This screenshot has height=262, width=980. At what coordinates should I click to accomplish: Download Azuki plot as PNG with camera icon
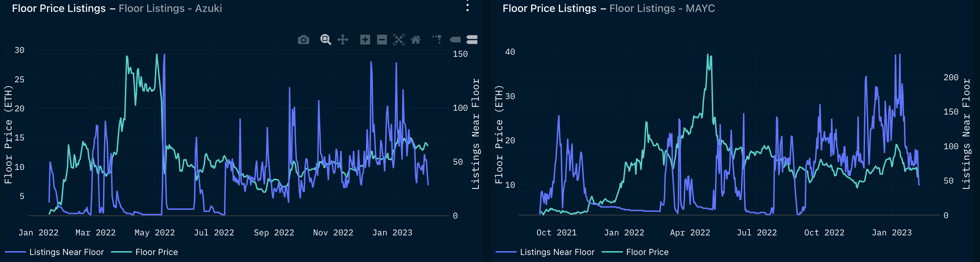303,40
